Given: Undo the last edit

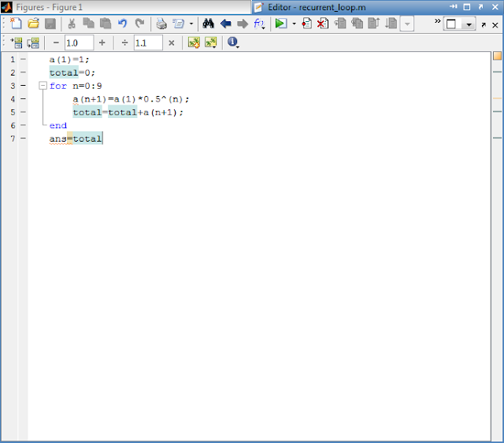Looking at the screenshot, I should coord(123,24).
